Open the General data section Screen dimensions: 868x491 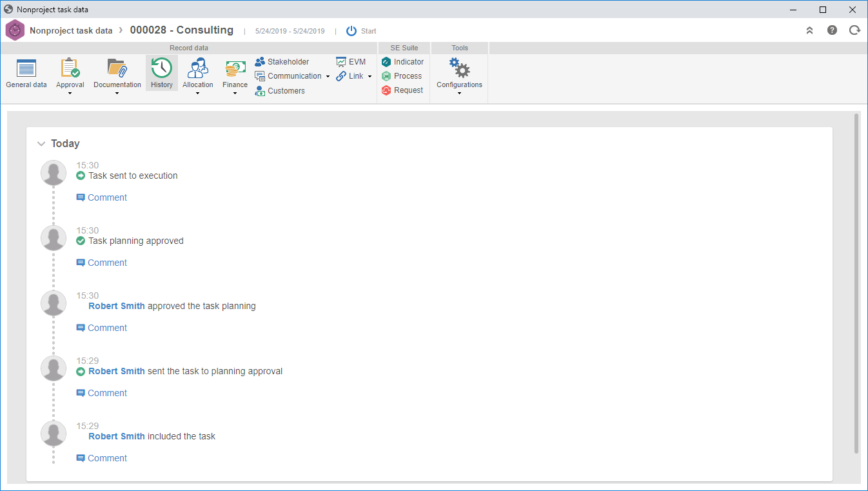click(26, 74)
